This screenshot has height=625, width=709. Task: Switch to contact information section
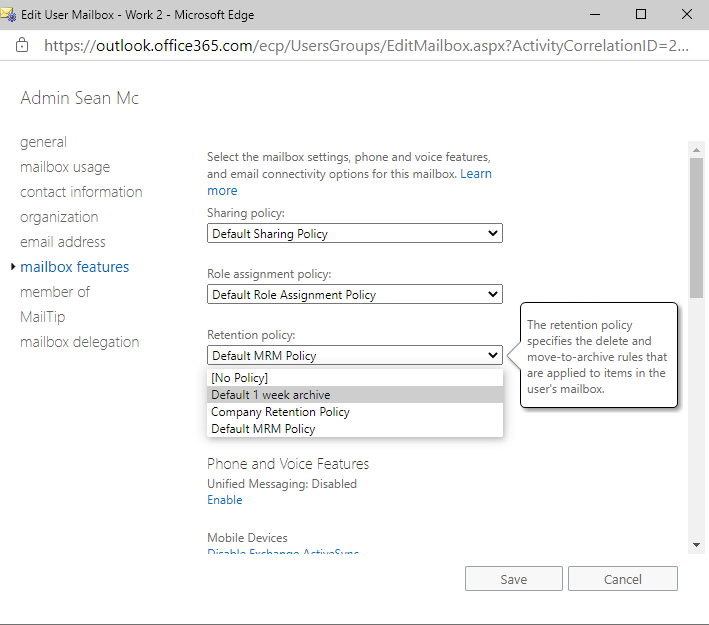pyautogui.click(x=81, y=192)
